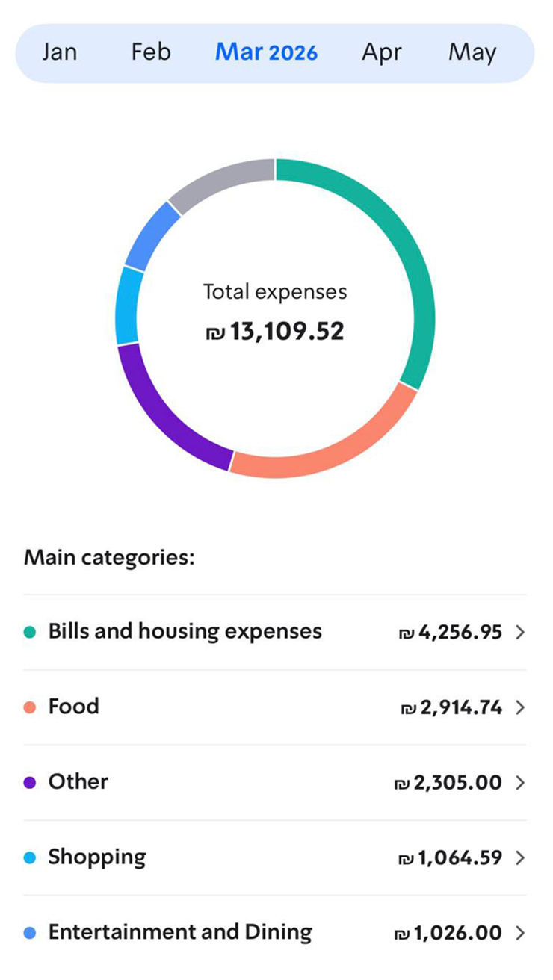
Task: Click the green Bills and housing dot
Action: click(30, 633)
